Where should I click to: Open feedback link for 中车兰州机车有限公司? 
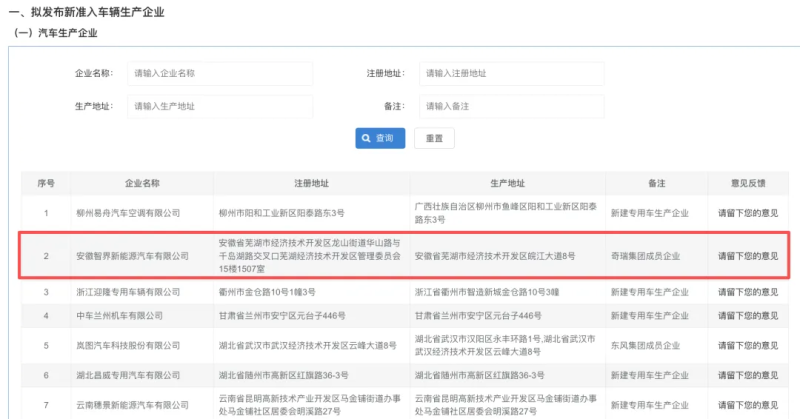point(748,316)
